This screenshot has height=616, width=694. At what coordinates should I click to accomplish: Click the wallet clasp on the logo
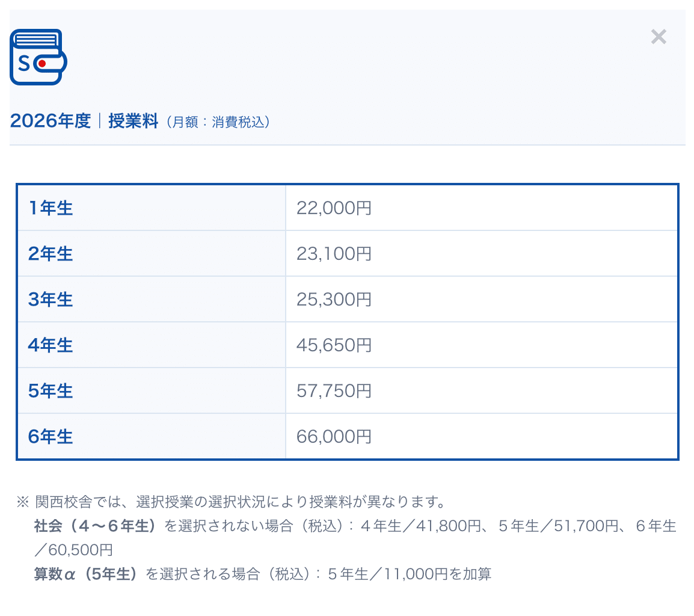coord(52,63)
